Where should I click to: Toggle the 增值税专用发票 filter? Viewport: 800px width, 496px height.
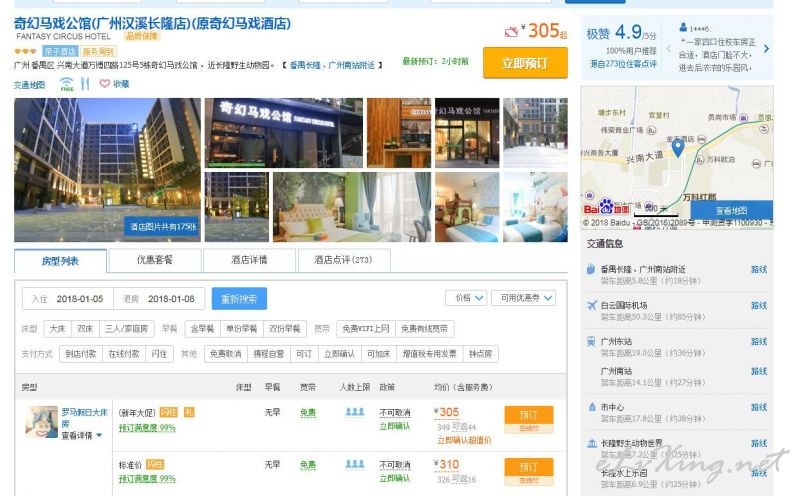pos(430,354)
